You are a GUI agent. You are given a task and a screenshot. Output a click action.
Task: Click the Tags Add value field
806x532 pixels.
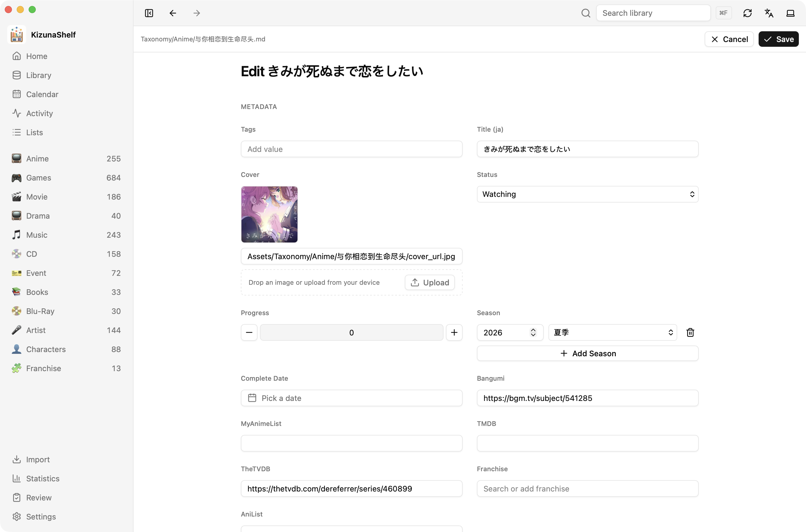click(351, 149)
